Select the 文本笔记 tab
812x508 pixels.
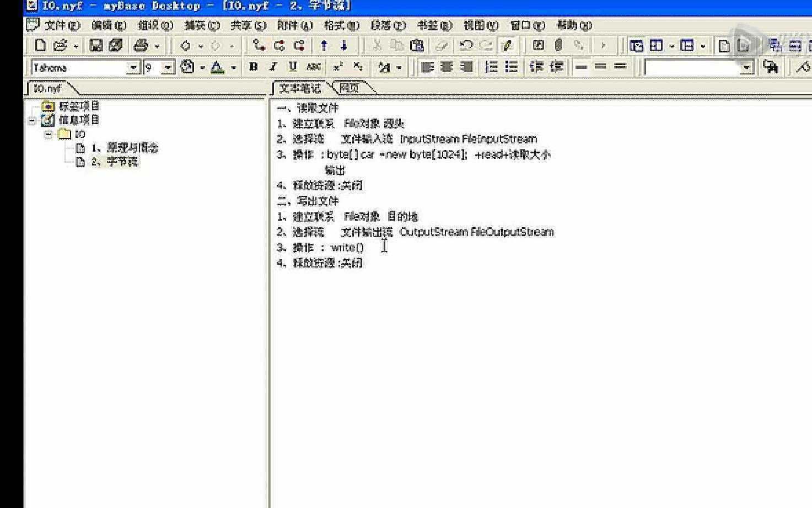point(299,88)
